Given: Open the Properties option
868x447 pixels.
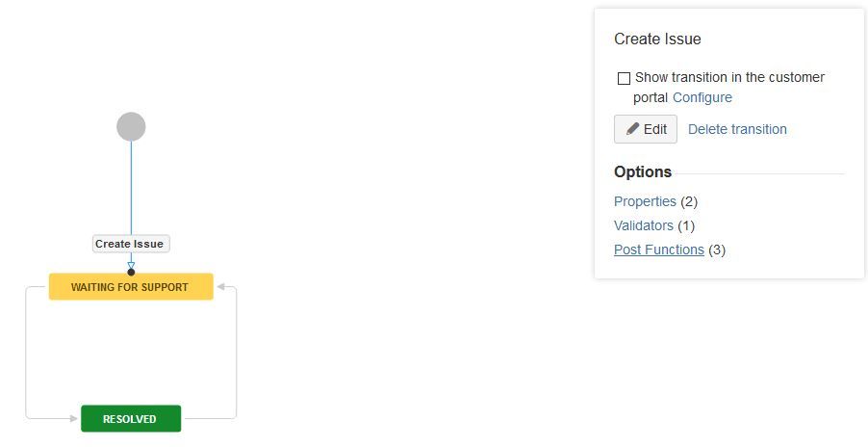Looking at the screenshot, I should pyautogui.click(x=645, y=201).
